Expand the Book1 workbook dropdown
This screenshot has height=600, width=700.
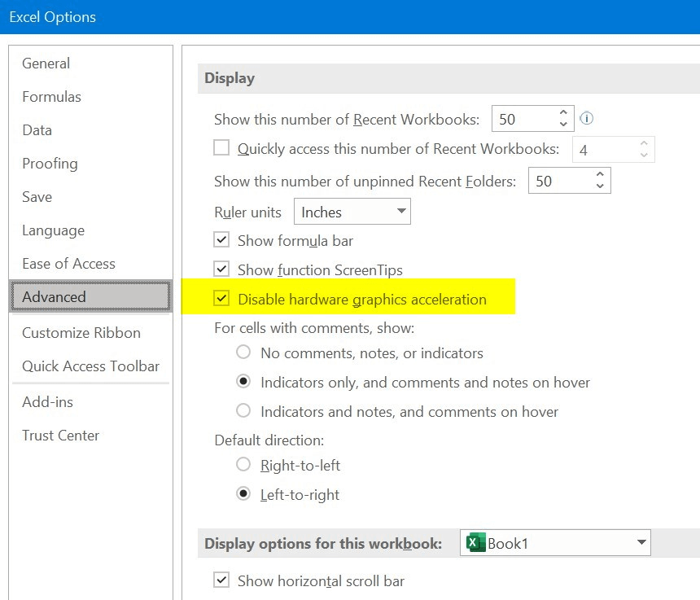pos(641,542)
